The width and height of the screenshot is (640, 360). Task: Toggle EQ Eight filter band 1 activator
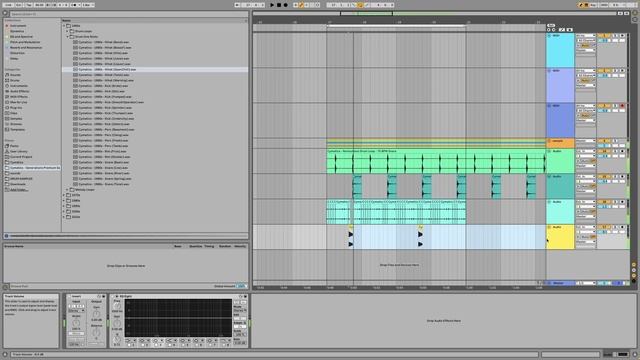coord(129,345)
